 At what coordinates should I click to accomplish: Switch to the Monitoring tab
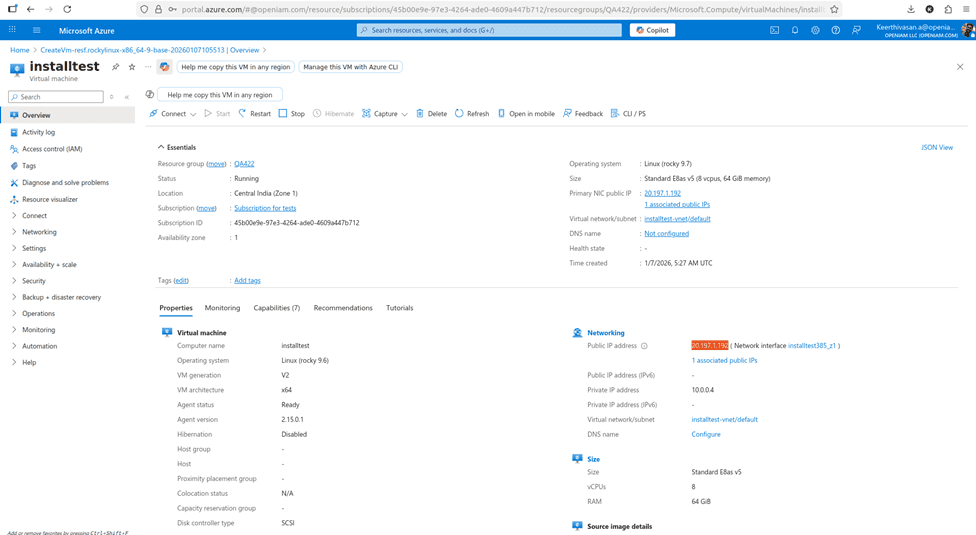[x=222, y=308]
